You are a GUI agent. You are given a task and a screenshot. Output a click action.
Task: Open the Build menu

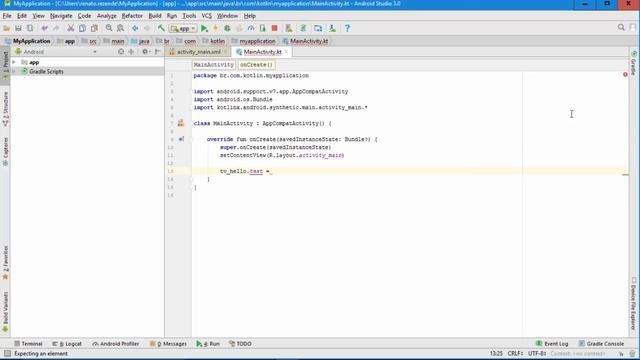[x=155, y=16]
